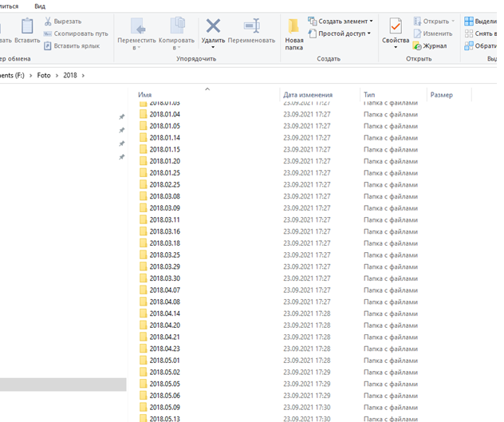This screenshot has height=422, width=504.
Task: Select the 2018.03.08 folder icon
Action: point(143,196)
